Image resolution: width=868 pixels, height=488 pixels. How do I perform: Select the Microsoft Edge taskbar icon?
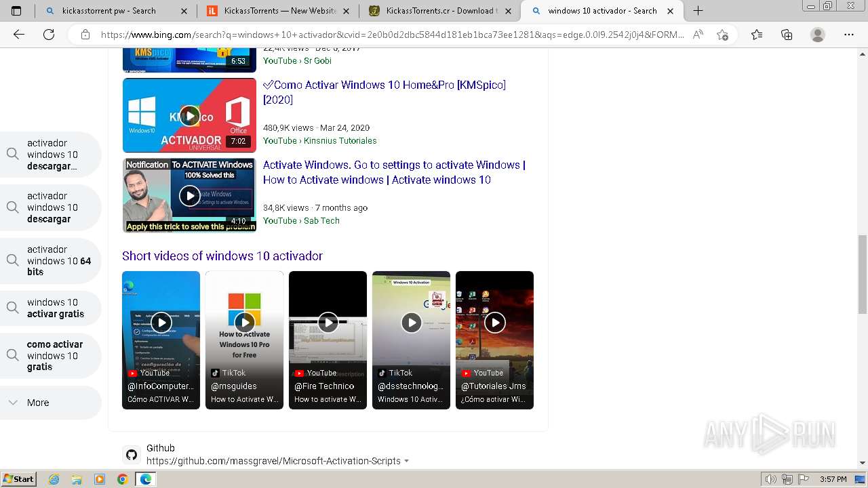pos(146,479)
